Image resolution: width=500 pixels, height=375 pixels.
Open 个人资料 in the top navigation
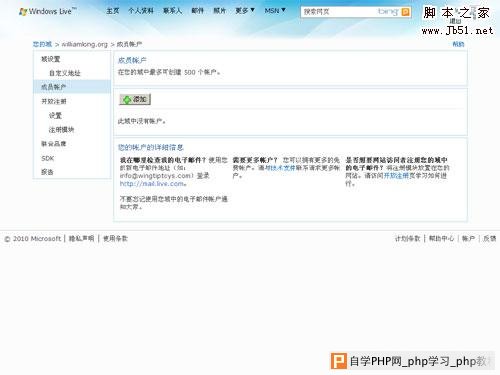point(141,11)
